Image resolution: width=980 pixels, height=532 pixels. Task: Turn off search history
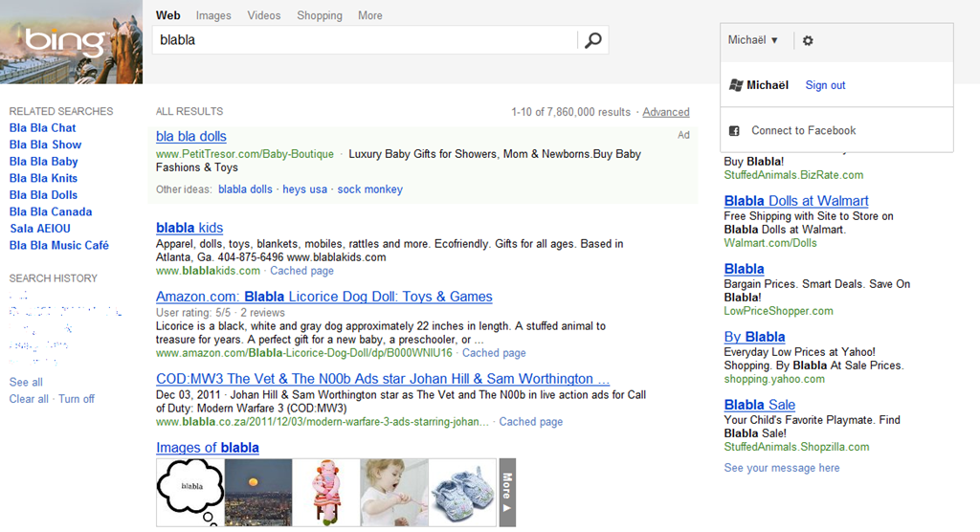pos(77,399)
